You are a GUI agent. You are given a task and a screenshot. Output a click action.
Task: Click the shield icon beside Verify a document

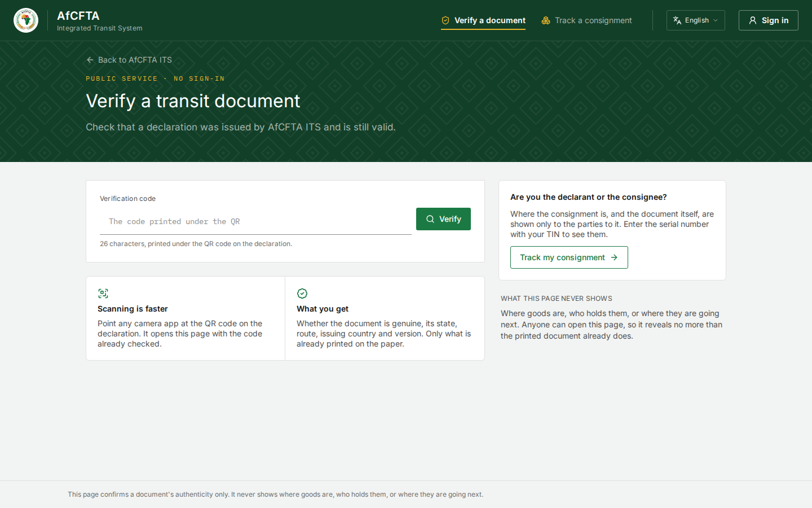tap(445, 20)
